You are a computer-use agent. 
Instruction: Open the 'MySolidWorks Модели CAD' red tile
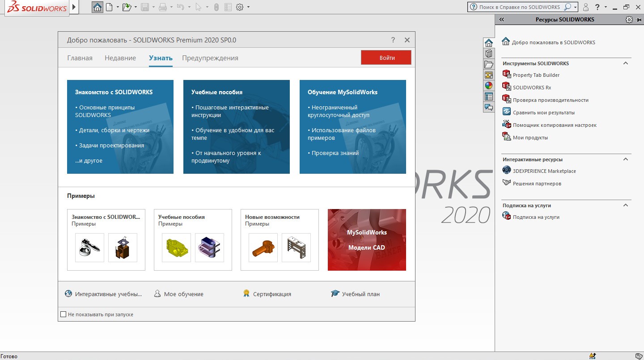point(367,240)
